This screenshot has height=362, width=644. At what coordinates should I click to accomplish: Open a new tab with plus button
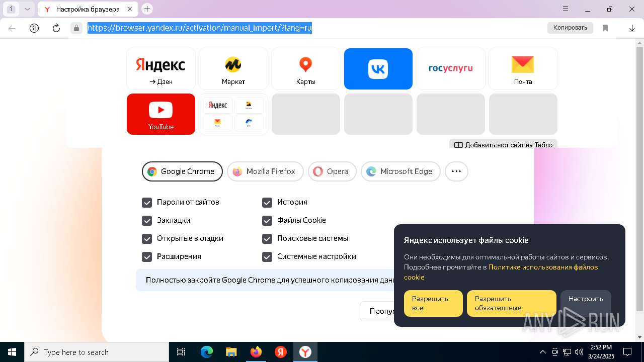click(x=147, y=9)
